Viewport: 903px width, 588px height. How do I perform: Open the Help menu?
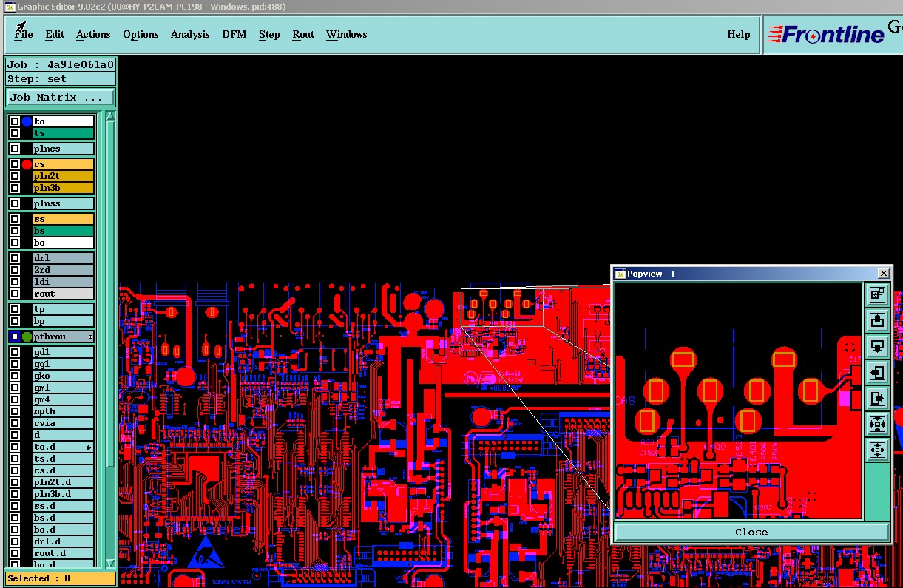[x=739, y=34]
